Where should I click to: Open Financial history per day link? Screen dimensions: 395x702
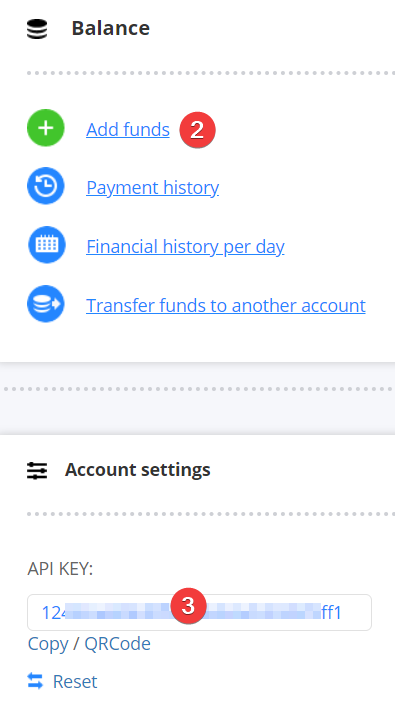185,247
